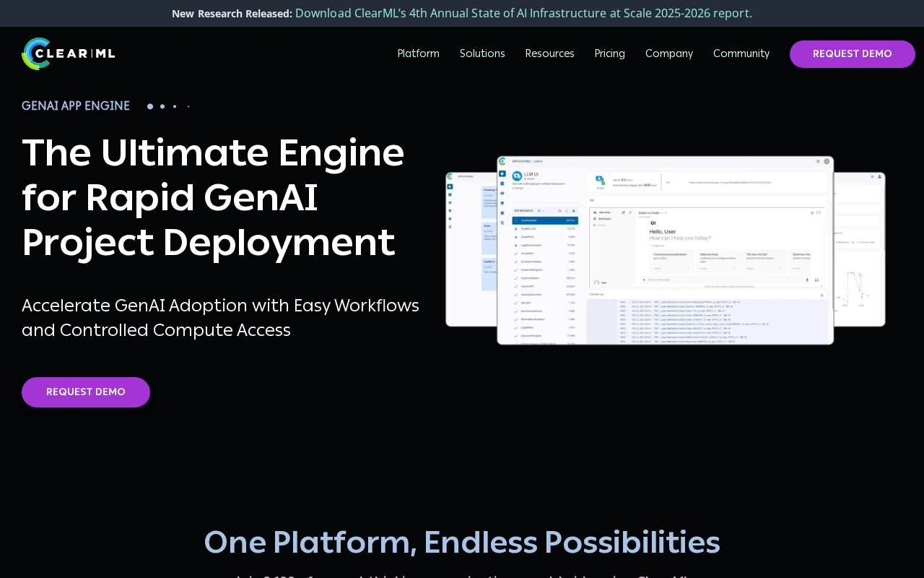Expand the Resources menu
Screen dimensions: 924x578
tap(550, 54)
